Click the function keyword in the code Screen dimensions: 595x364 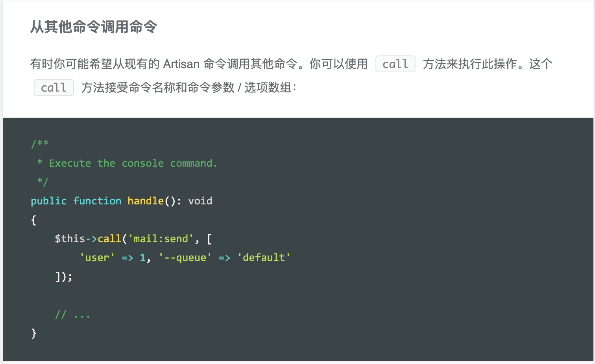tap(97, 201)
